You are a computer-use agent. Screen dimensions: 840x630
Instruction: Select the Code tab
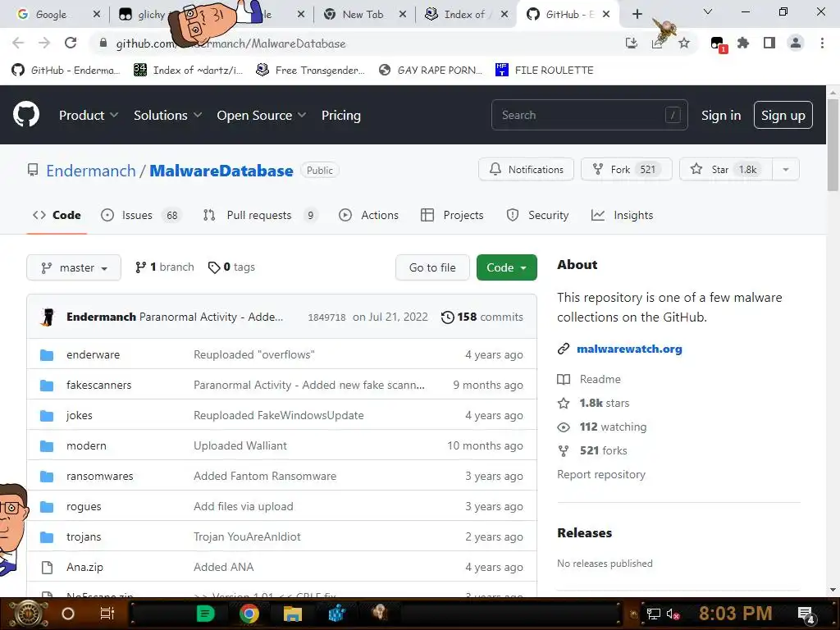click(57, 216)
